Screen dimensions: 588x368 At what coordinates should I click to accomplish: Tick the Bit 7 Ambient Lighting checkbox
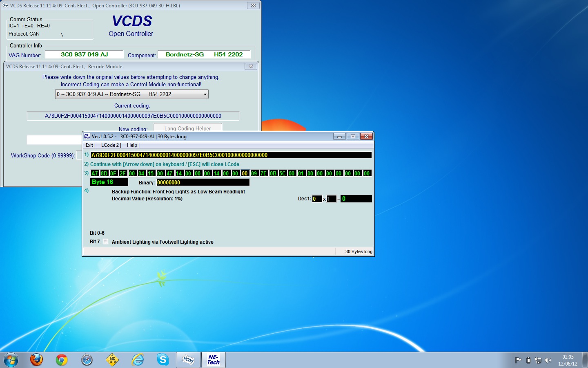(106, 242)
